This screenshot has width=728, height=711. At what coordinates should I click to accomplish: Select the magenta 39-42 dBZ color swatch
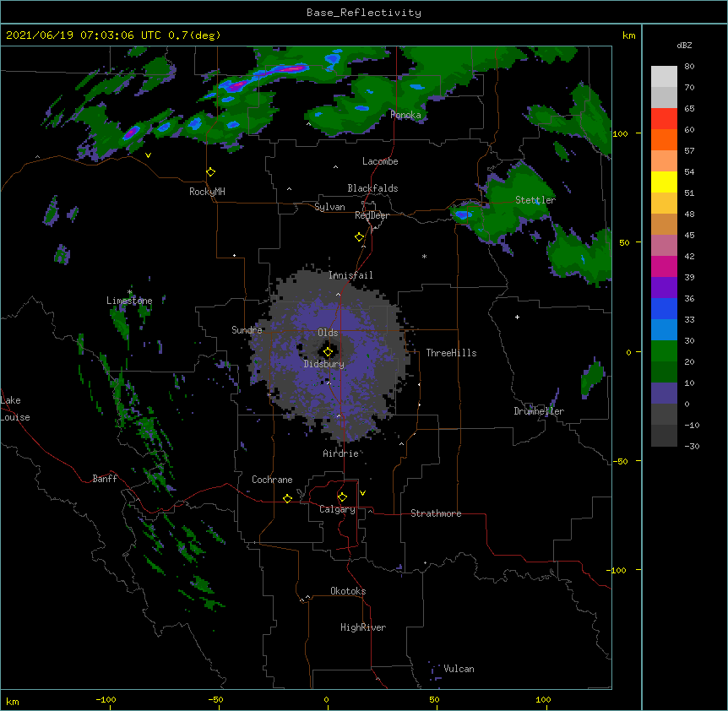pyautogui.click(x=664, y=266)
